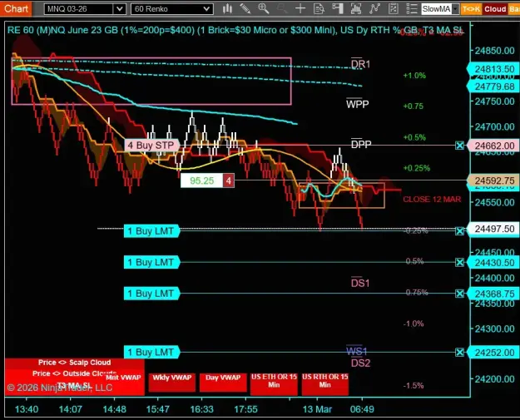Click the +0.75 level label

[414, 106]
